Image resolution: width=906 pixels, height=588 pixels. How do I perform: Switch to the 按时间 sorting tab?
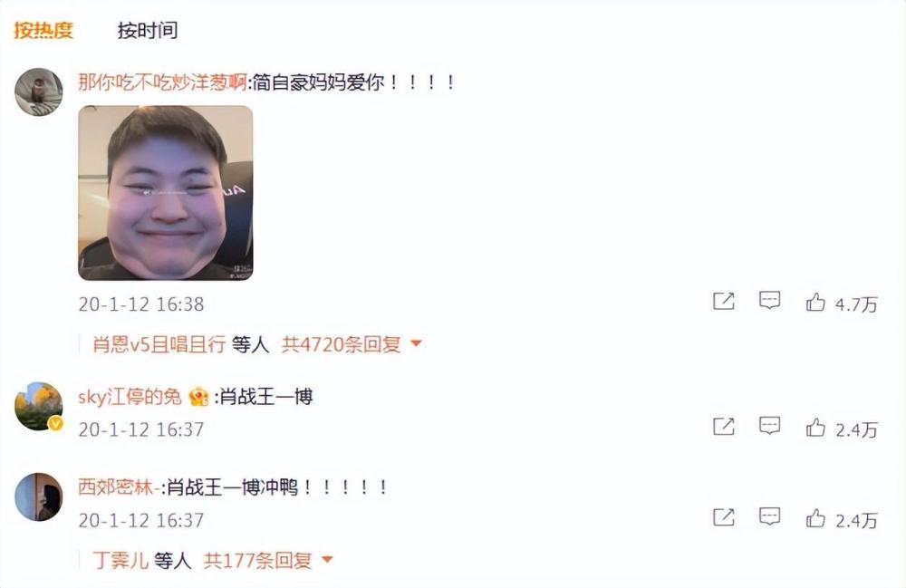click(148, 30)
